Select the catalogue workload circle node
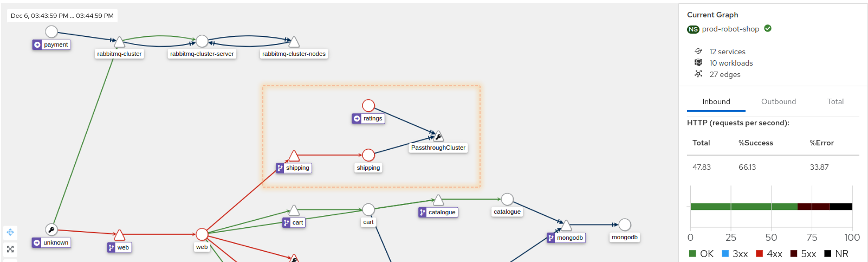This screenshot has height=262, width=868. (507, 199)
